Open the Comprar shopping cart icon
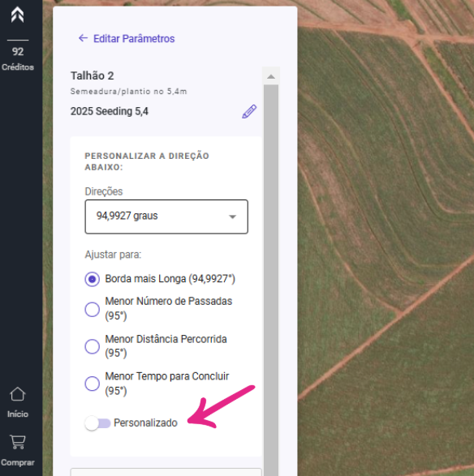 point(17,442)
